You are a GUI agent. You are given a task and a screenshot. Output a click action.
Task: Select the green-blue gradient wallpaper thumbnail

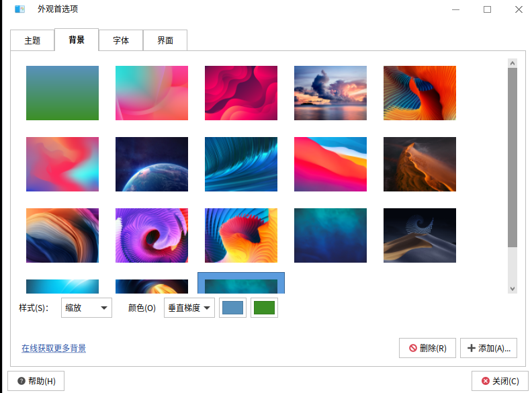coord(62,93)
